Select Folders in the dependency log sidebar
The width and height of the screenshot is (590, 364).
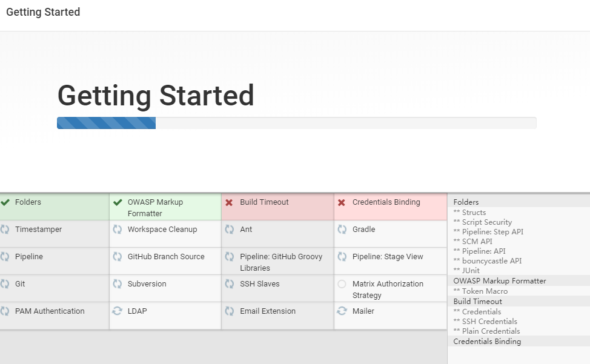pyautogui.click(x=466, y=202)
